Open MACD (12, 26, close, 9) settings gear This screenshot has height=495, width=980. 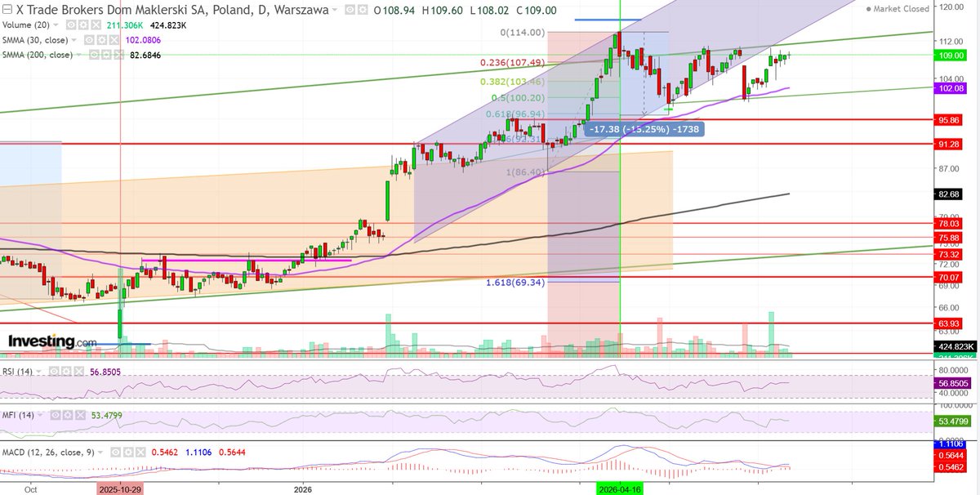coord(128,452)
